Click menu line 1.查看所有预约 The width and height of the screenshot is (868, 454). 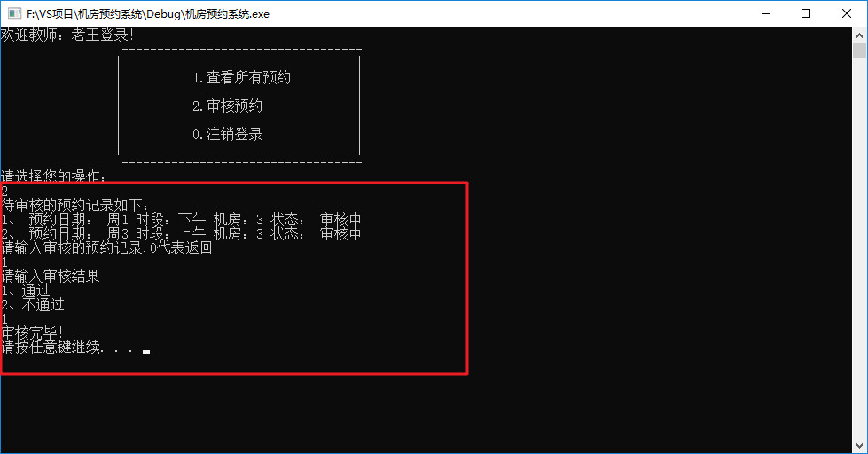click(x=242, y=77)
